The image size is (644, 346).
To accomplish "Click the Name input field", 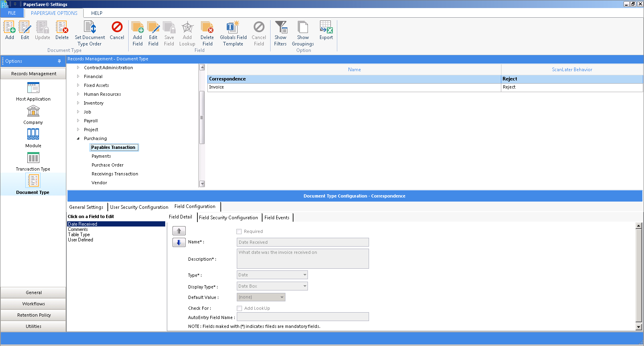I will [x=303, y=242].
